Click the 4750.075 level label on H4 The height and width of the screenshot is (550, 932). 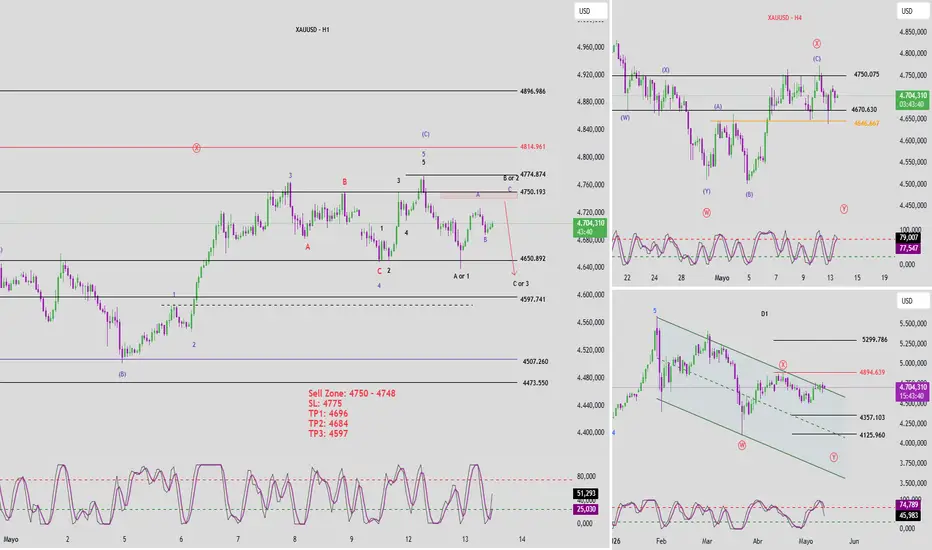[x=866, y=75]
